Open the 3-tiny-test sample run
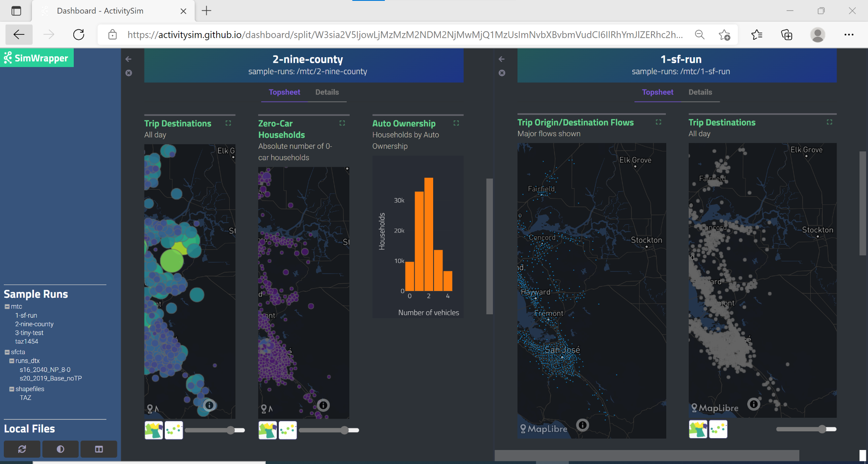Image resolution: width=868 pixels, height=464 pixels. pos(29,333)
